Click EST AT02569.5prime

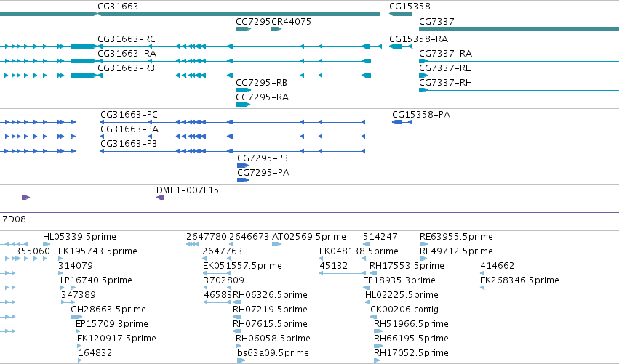tap(309, 237)
